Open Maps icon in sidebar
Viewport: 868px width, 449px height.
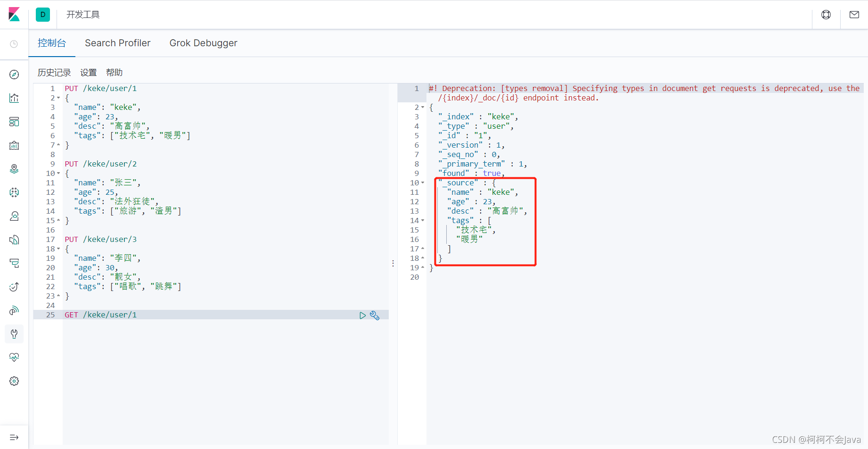coord(14,169)
